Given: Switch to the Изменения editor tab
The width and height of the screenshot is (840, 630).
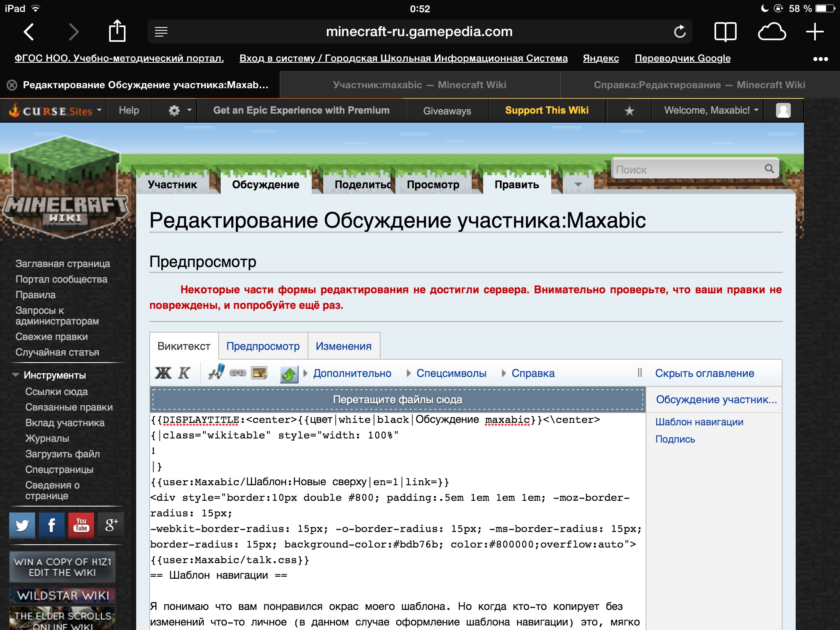Looking at the screenshot, I should coord(343,346).
